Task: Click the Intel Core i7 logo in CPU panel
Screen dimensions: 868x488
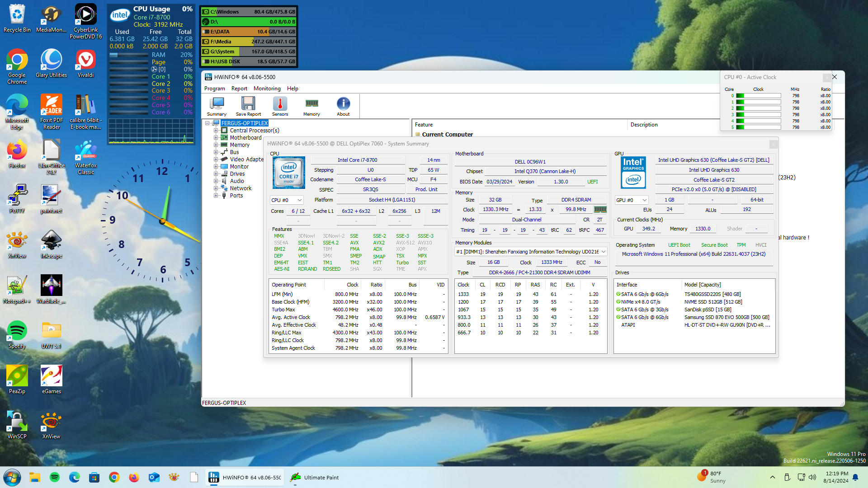Action: tap(289, 172)
